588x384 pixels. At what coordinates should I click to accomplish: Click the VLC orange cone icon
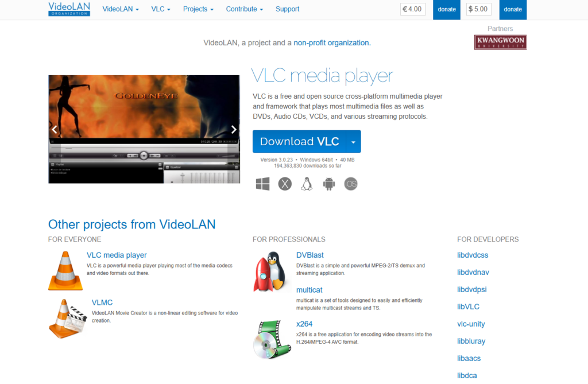coord(65,271)
